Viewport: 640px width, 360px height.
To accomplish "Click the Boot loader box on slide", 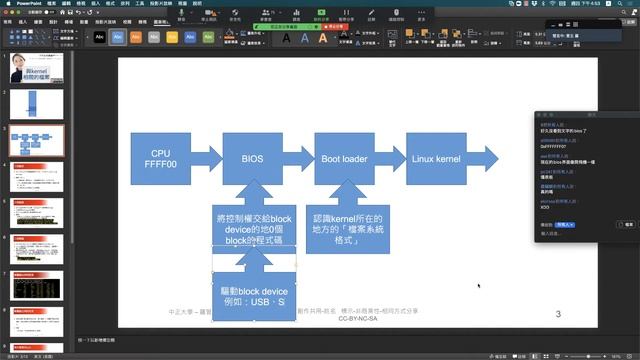I will pyautogui.click(x=344, y=159).
